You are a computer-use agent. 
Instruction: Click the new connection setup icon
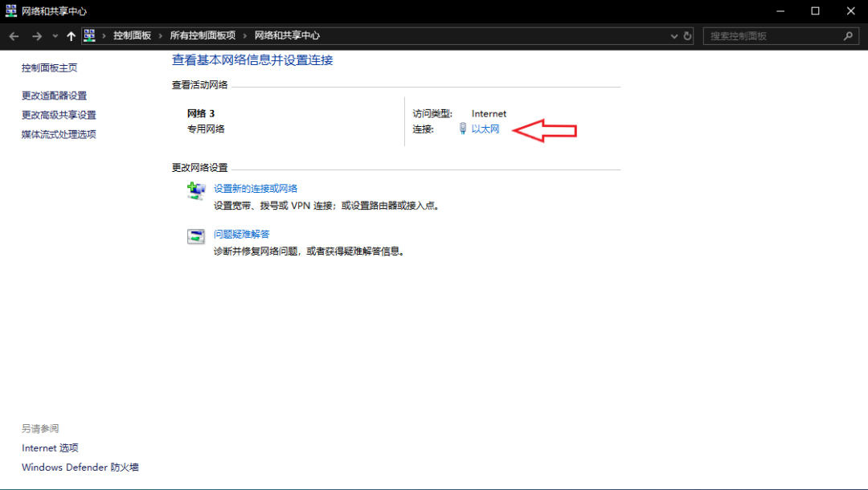point(195,191)
